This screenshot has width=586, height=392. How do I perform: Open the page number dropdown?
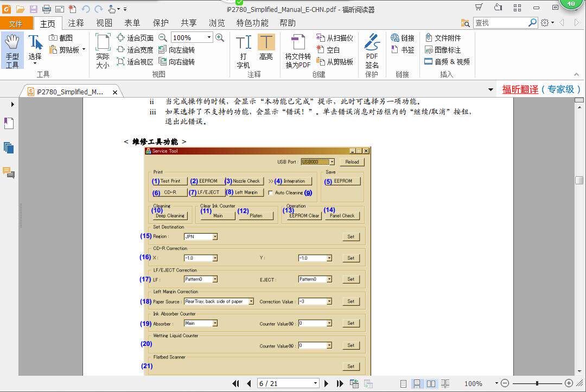coord(315,383)
